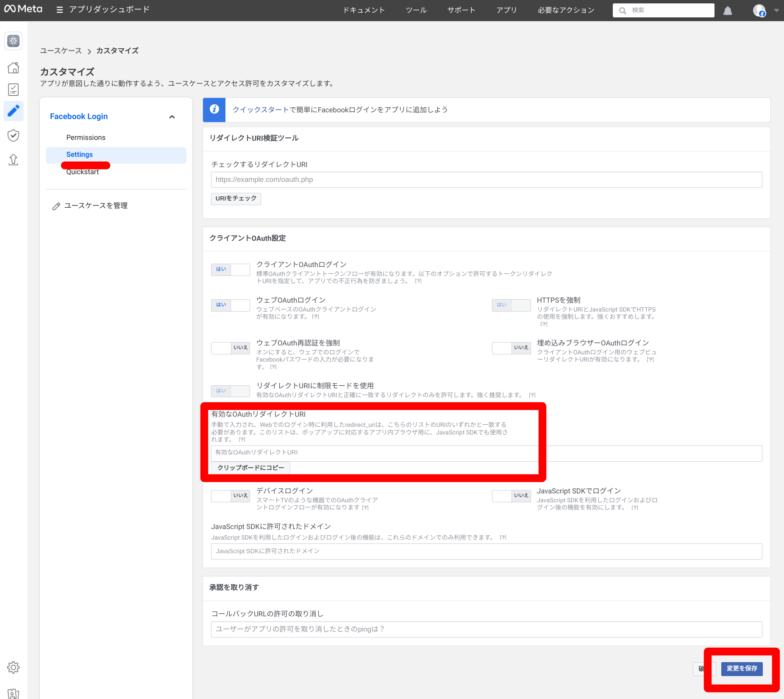Open help for JavaScript SDKでログイン
784x699 pixels.
(x=635, y=508)
